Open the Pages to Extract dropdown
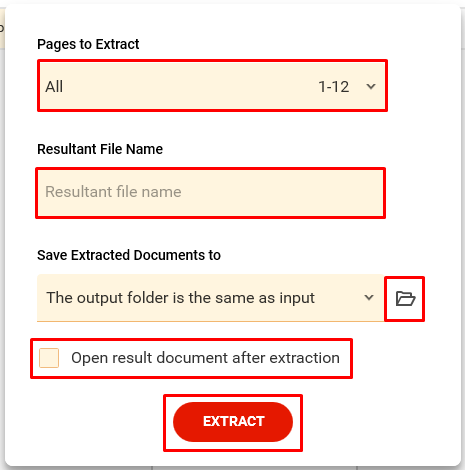Viewport: 465px width, 470px height. 212,86
